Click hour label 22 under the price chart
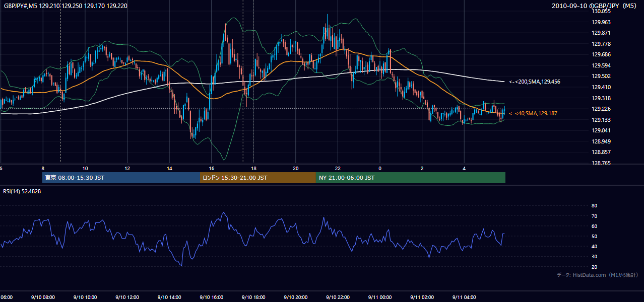The height and width of the screenshot is (302, 644). 338,169
